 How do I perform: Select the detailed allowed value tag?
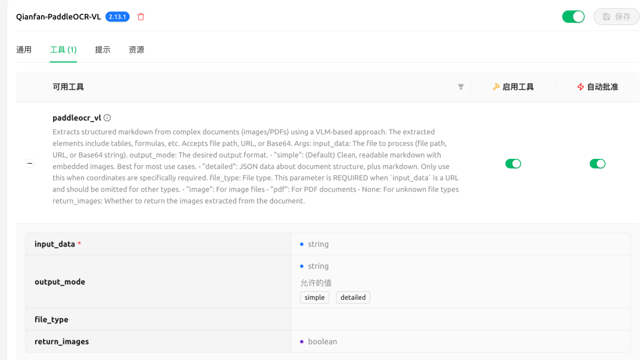pos(353,297)
